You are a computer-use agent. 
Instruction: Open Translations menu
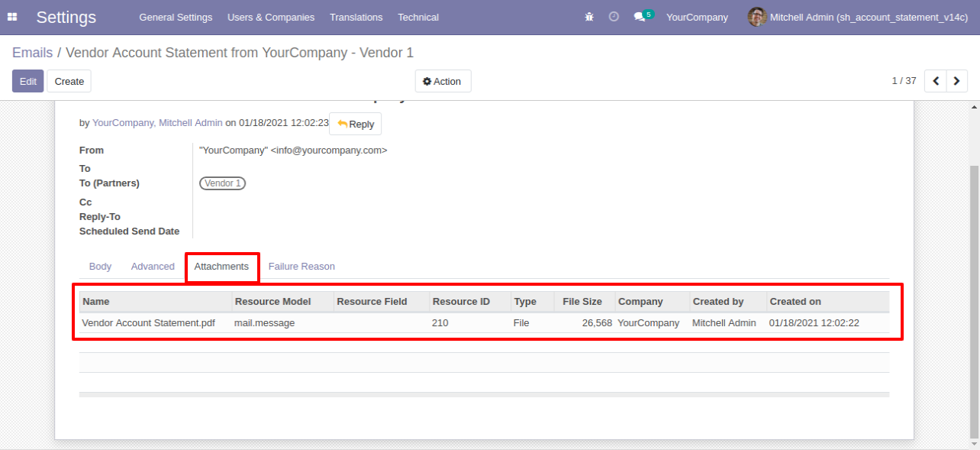coord(356,17)
